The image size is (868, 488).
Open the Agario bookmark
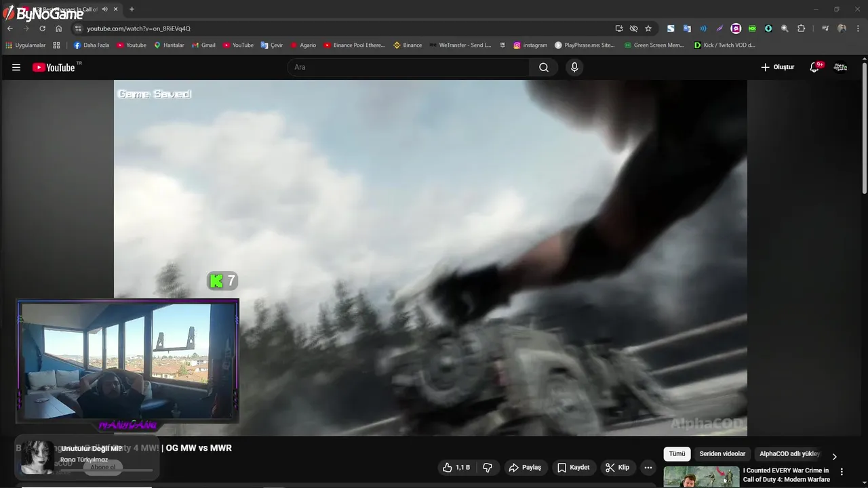pos(303,45)
